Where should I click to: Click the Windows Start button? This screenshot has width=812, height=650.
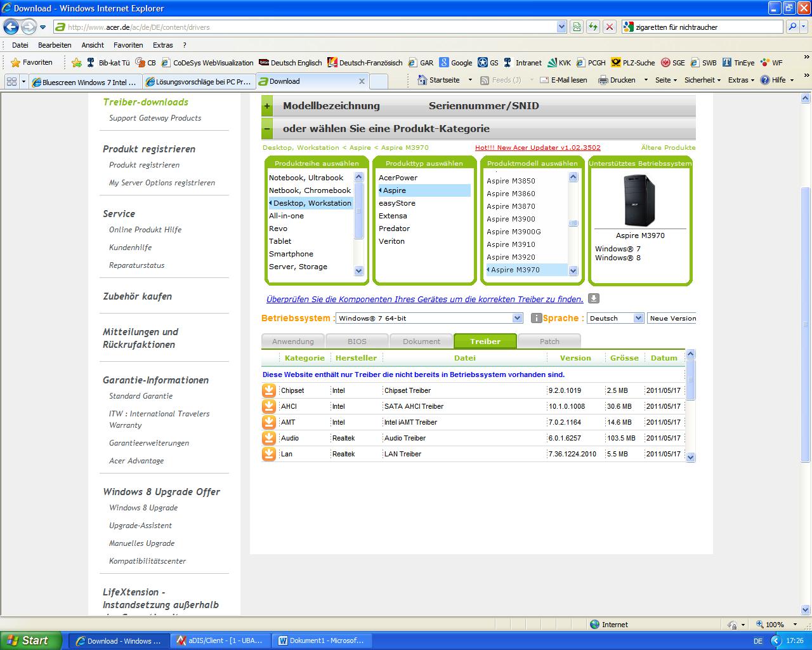point(30,640)
